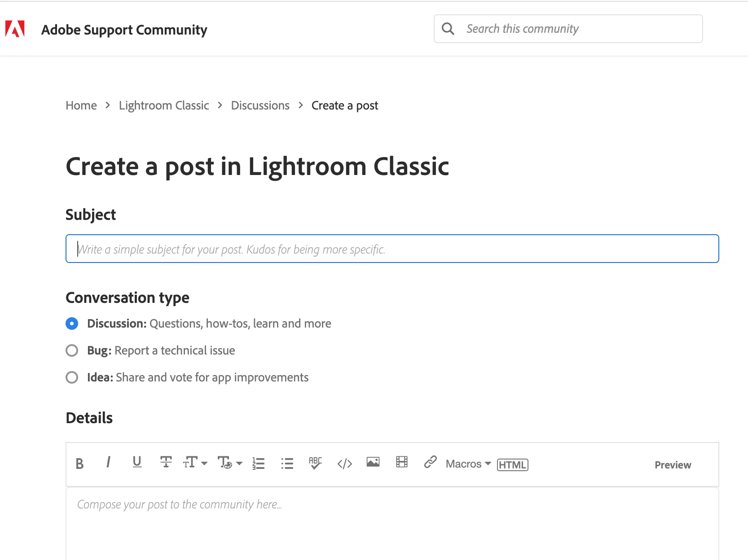Insert a bulleted list
The image size is (748, 560).
[x=287, y=464]
